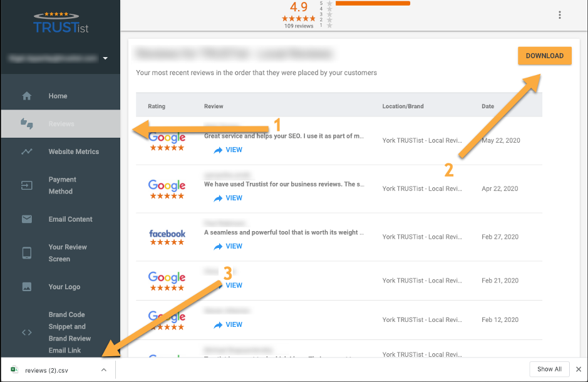Open the reviews (2).csv downloaded file
Screen dimensions: 588x382
pyautogui.click(x=46, y=370)
